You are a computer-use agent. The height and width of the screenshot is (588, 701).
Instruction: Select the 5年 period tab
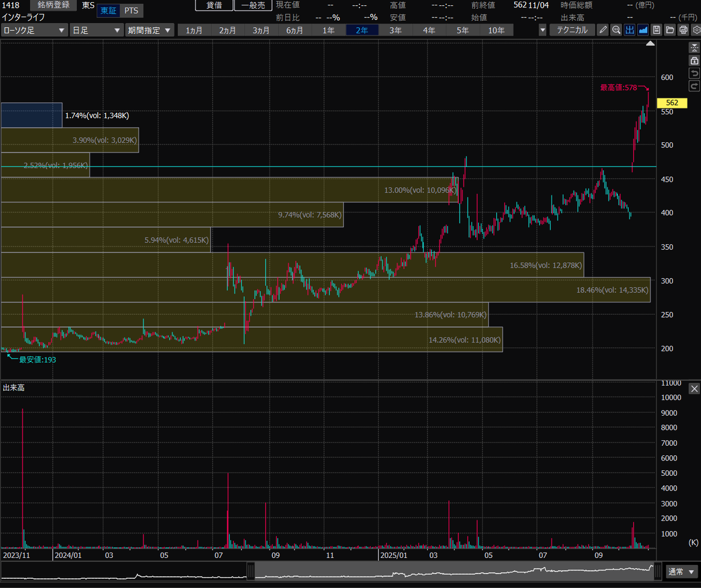pyautogui.click(x=463, y=30)
